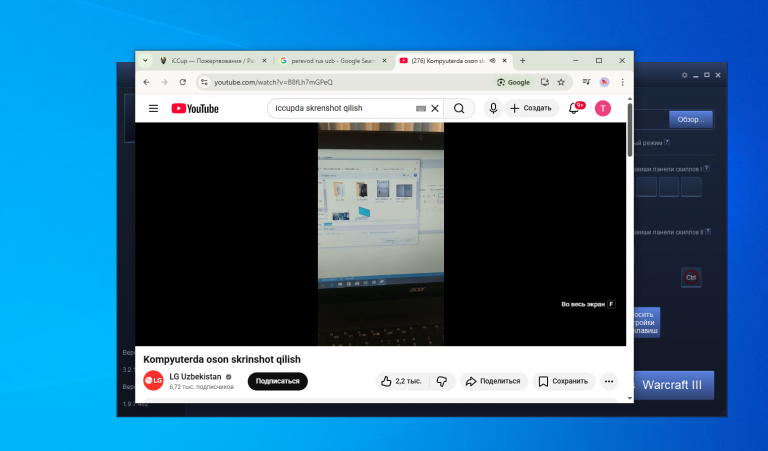Open Chrome media controls icon

point(586,82)
